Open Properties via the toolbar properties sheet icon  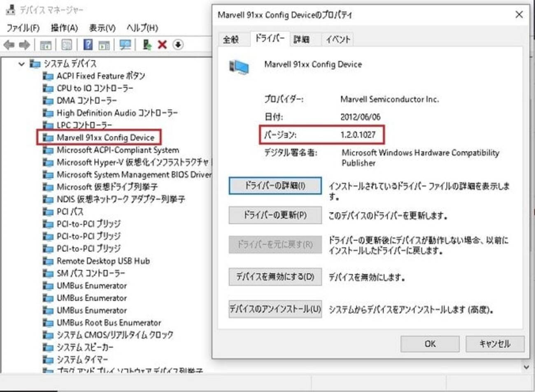pos(66,45)
